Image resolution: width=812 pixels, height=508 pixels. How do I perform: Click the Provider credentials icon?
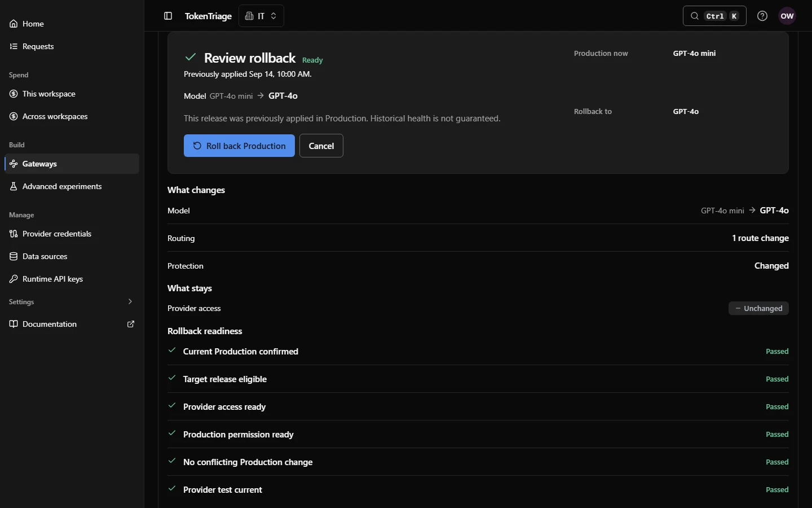[14, 234]
